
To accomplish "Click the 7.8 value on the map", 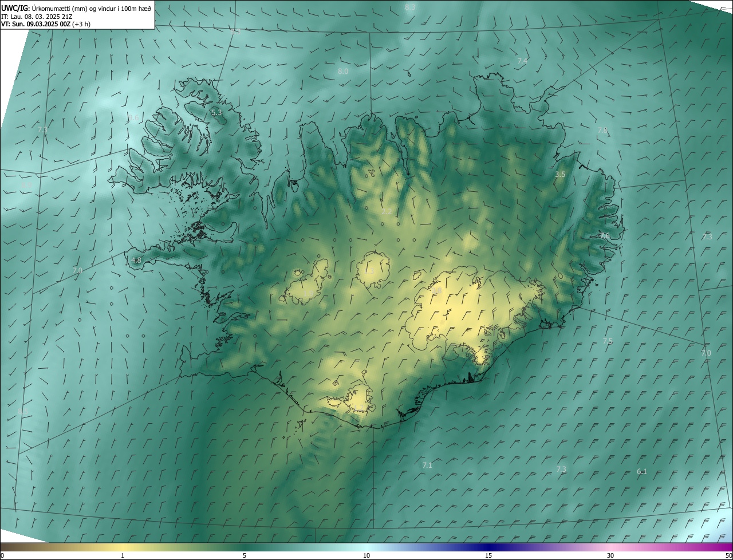I will coord(602,131).
